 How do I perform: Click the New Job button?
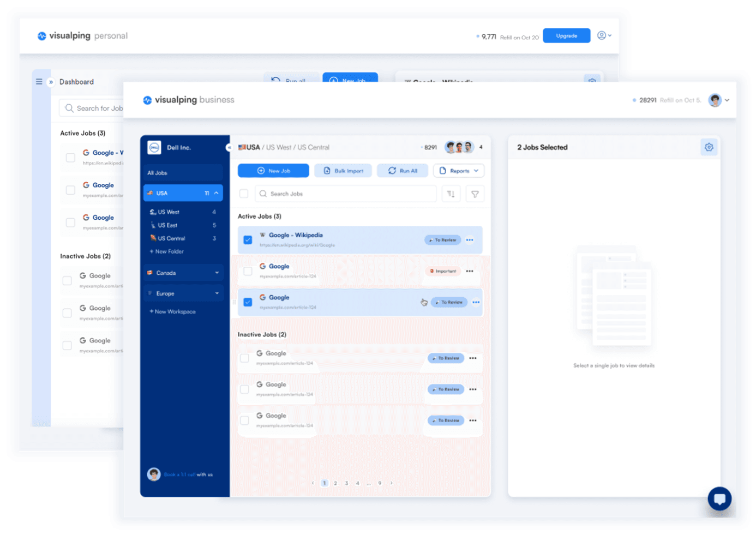273,171
